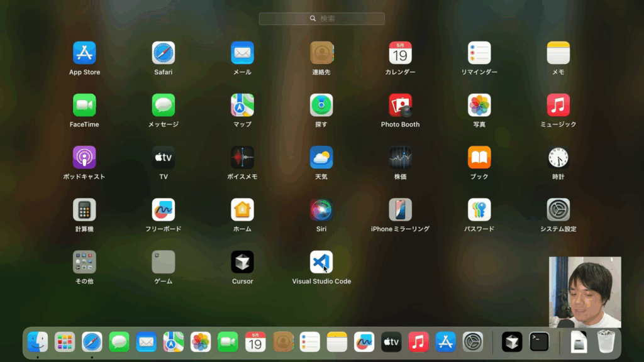
Task: Open the フリーボード (Freeform) app in grid
Action: [x=164, y=210]
